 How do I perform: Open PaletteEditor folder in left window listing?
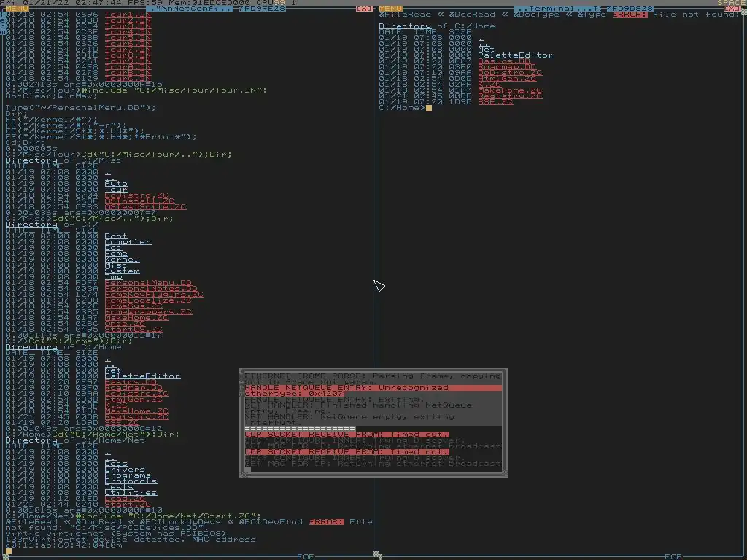pyautogui.click(x=142, y=376)
